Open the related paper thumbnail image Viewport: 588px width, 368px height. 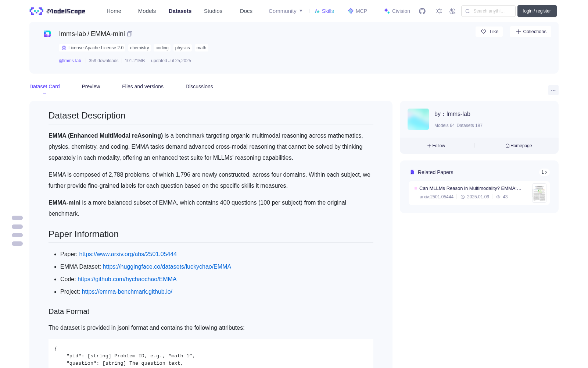(x=539, y=193)
